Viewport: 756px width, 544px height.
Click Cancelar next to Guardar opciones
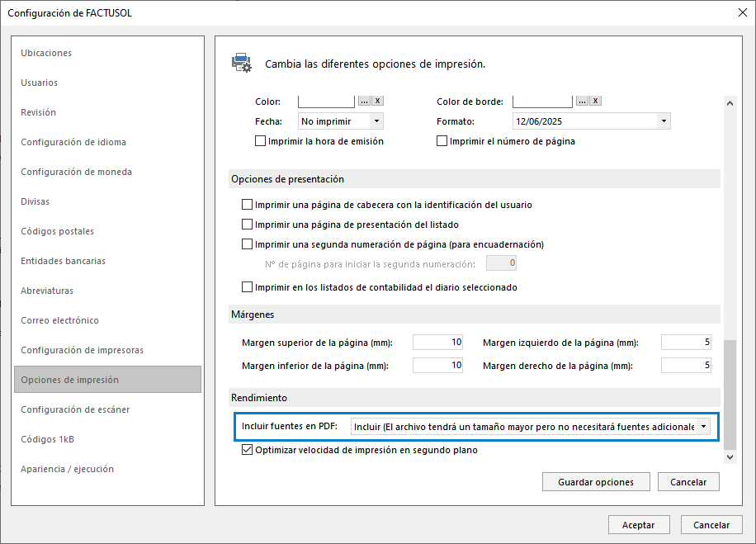pyautogui.click(x=688, y=482)
